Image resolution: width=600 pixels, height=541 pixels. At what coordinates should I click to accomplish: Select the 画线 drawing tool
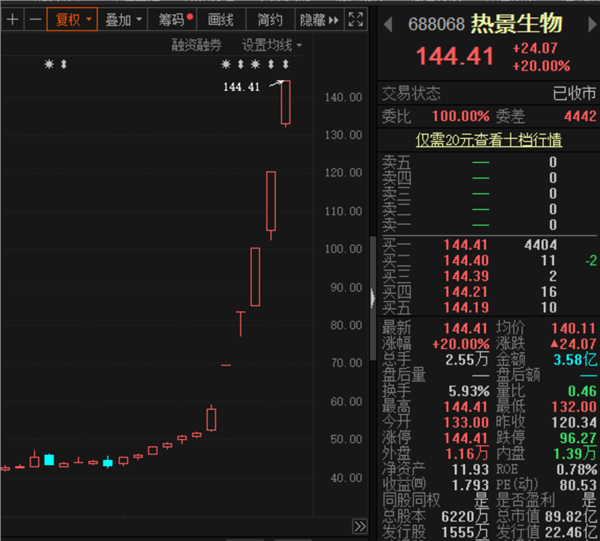[x=220, y=19]
